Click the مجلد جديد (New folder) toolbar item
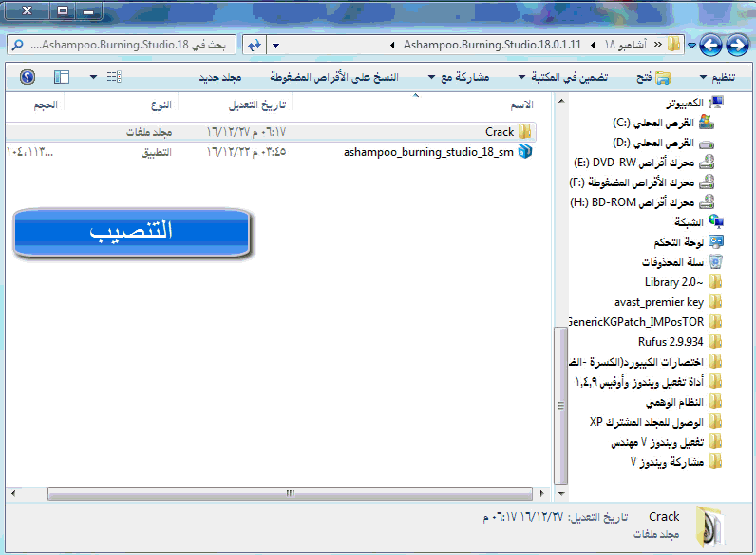The height and width of the screenshot is (555, 756). [x=220, y=76]
